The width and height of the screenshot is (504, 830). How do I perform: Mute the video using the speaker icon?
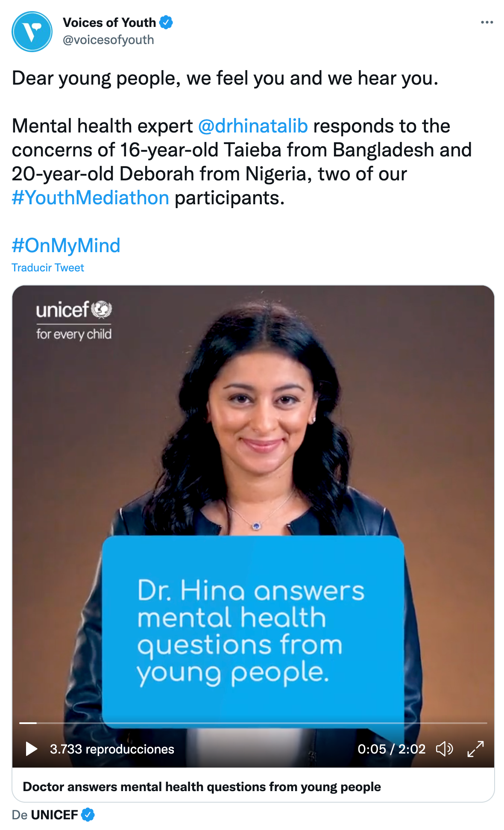click(444, 749)
